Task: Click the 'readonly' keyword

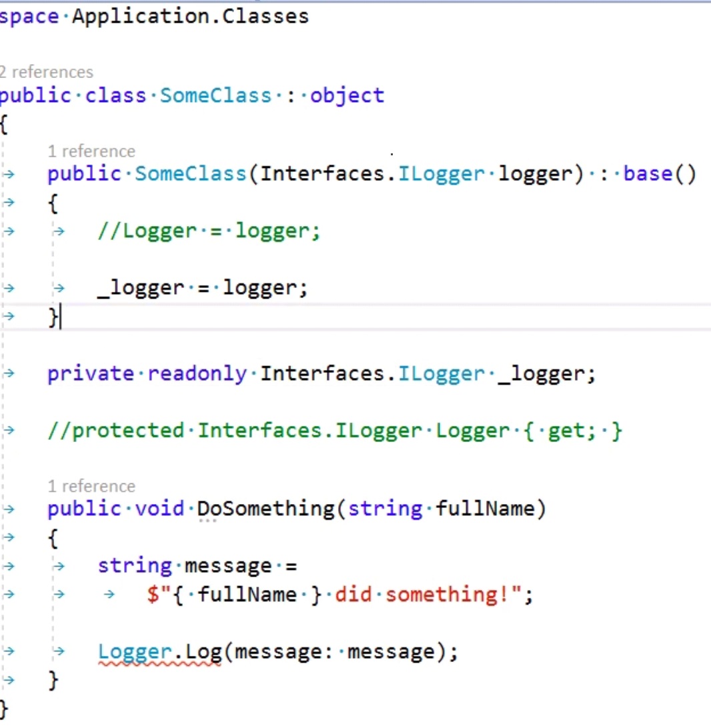Action: [x=197, y=374]
